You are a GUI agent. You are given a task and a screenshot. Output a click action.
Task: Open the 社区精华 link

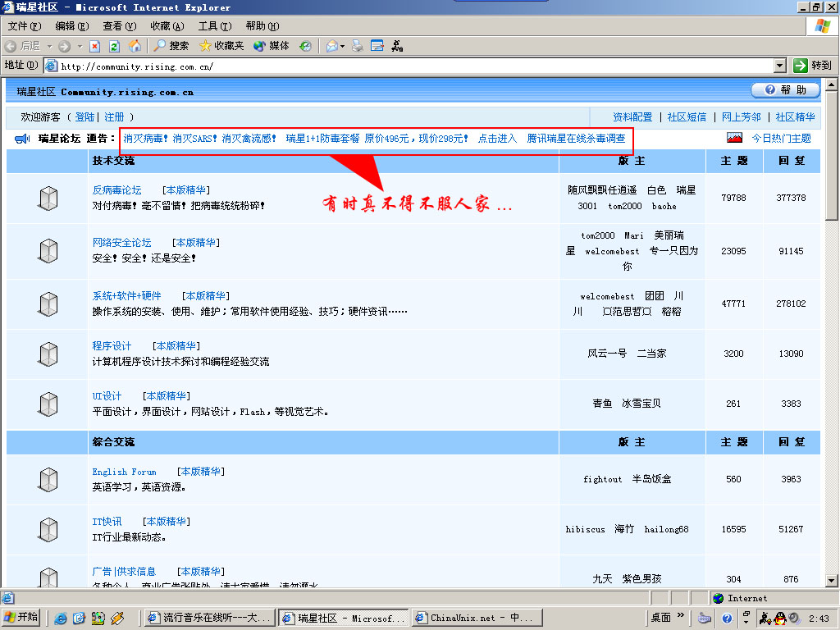click(795, 116)
